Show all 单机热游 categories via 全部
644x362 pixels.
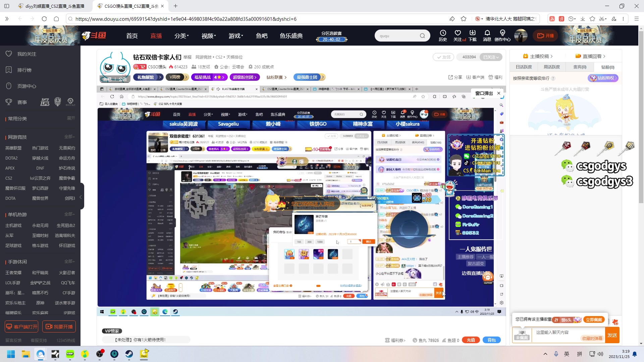(x=70, y=214)
